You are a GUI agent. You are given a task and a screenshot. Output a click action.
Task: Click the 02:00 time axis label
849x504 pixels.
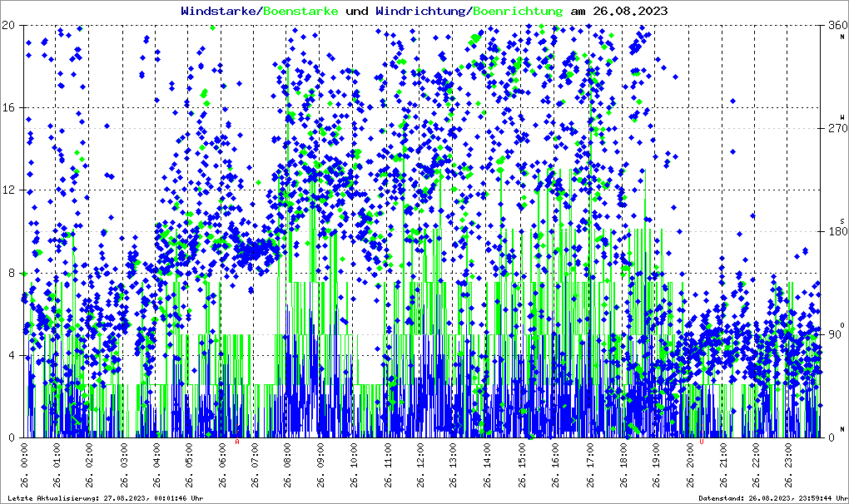click(90, 465)
